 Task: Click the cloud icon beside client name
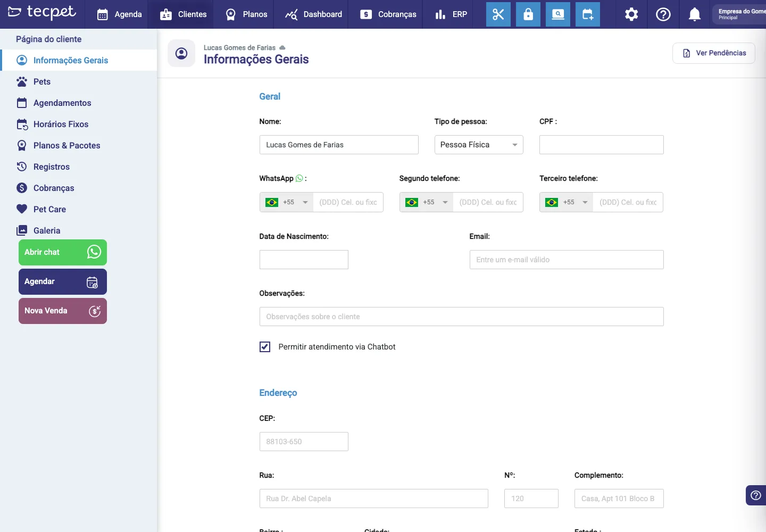pyautogui.click(x=282, y=48)
